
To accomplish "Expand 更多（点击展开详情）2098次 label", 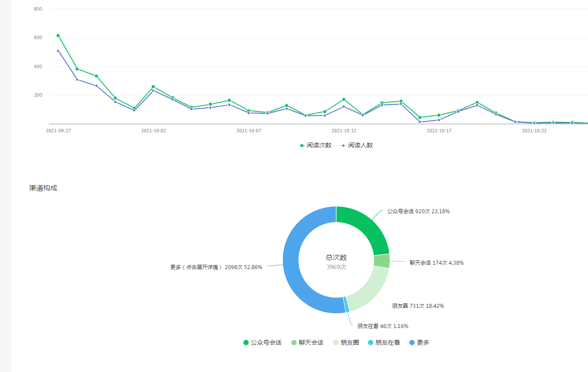I will [x=216, y=267].
